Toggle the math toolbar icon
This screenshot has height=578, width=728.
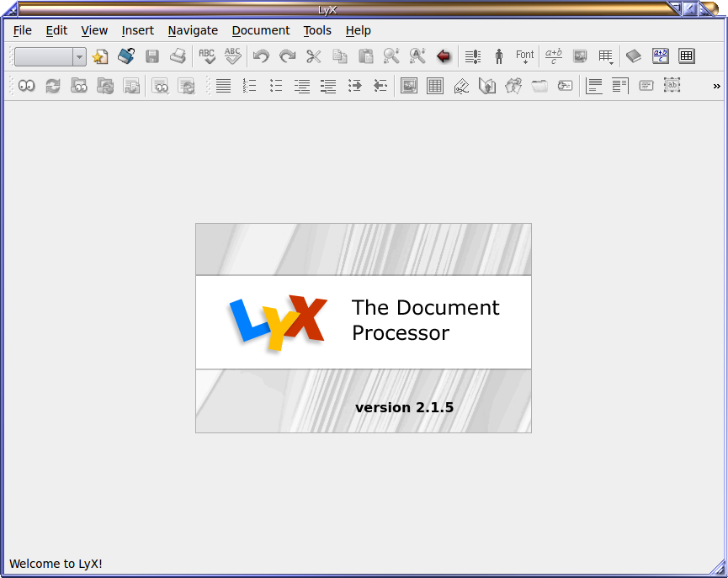(660, 56)
